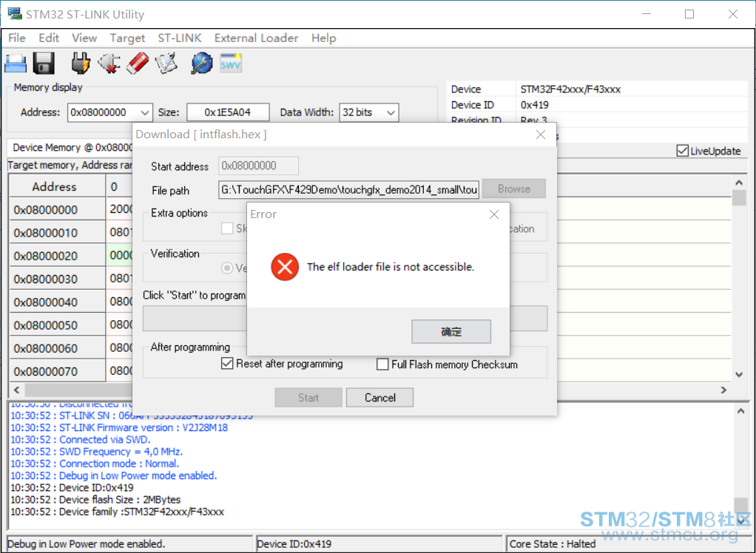Screen dimensions: 756x553
Task: Enable Full Flash memory Checksum
Action: point(382,364)
